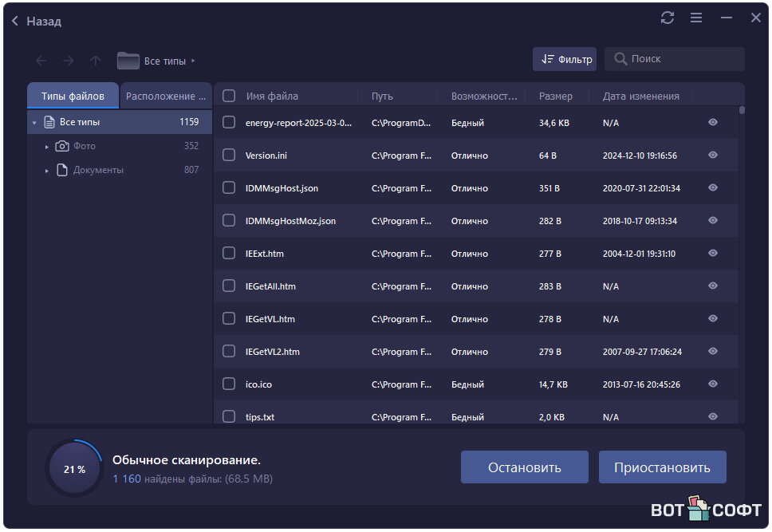Collapse the Все типы tree node
This screenshot has height=532, width=772.
tap(34, 123)
